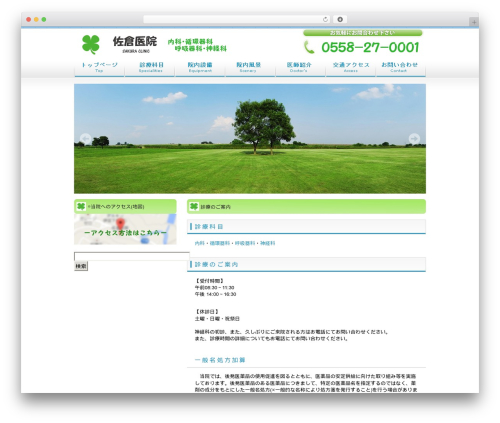The width and height of the screenshot is (500, 423).
Task: Click the 佐倉医院 clinic name title
Action: 135,41
